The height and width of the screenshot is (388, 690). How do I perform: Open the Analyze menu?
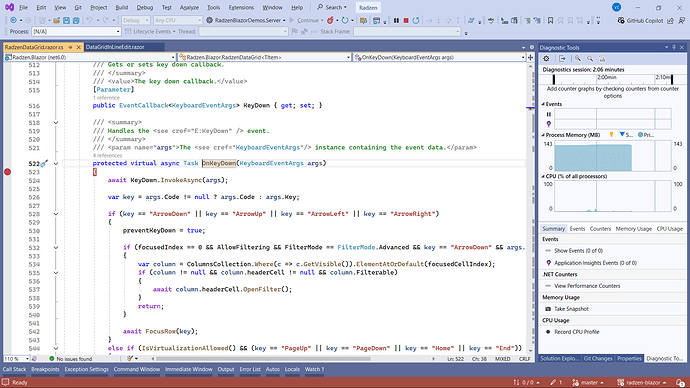pyautogui.click(x=189, y=7)
